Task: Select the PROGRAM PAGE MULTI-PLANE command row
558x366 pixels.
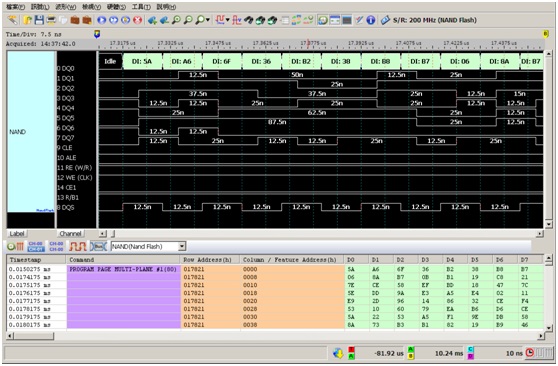Action: pyautogui.click(x=274, y=269)
